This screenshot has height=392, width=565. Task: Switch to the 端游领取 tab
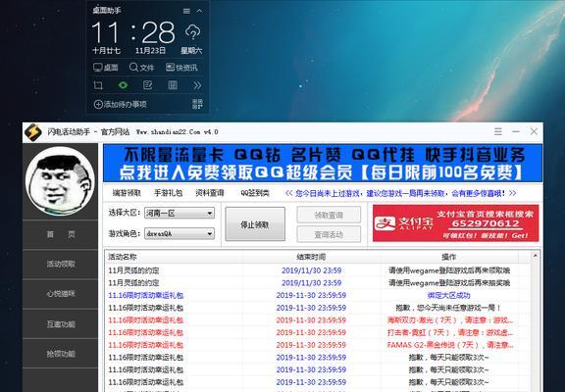pyautogui.click(x=127, y=193)
